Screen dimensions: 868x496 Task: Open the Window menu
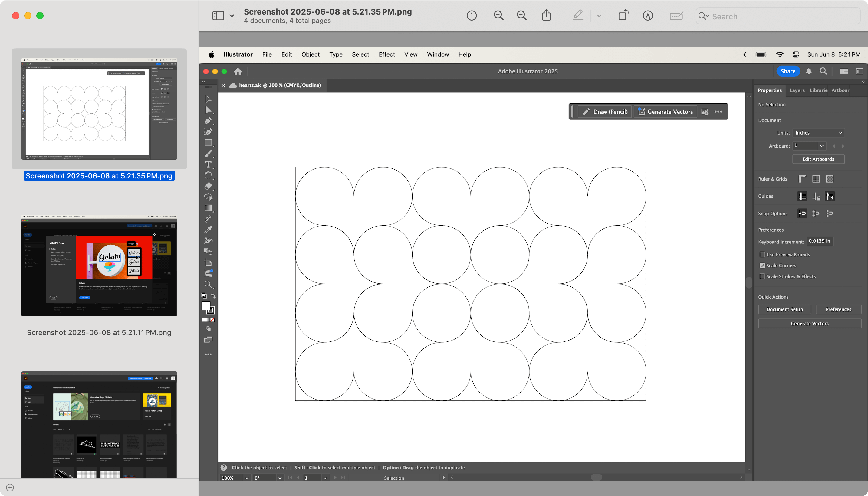coord(438,54)
